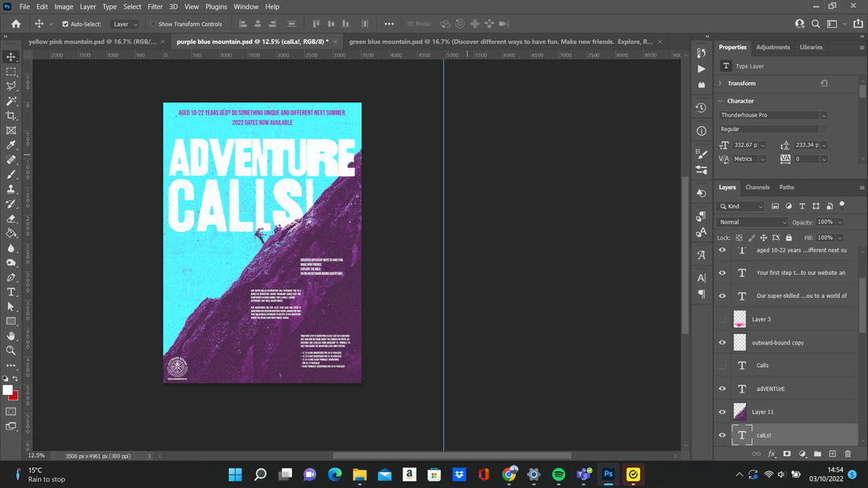Show the hidden Calls text layer

tap(722, 365)
